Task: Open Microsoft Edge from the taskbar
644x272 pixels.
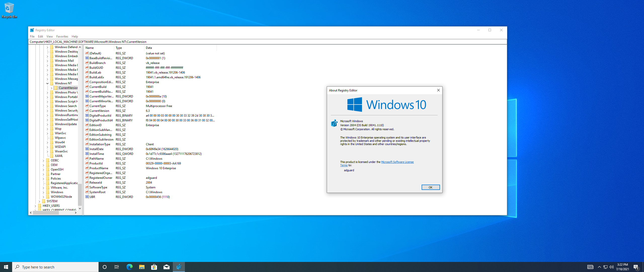Action: click(x=129, y=267)
